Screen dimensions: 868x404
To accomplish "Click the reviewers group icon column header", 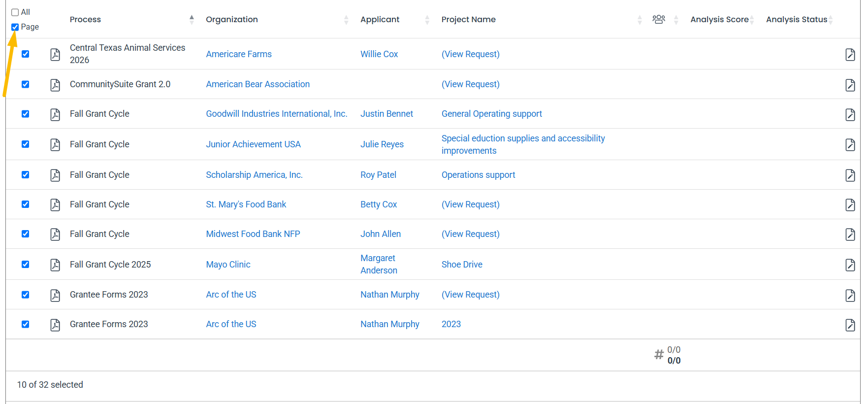I will [x=659, y=19].
